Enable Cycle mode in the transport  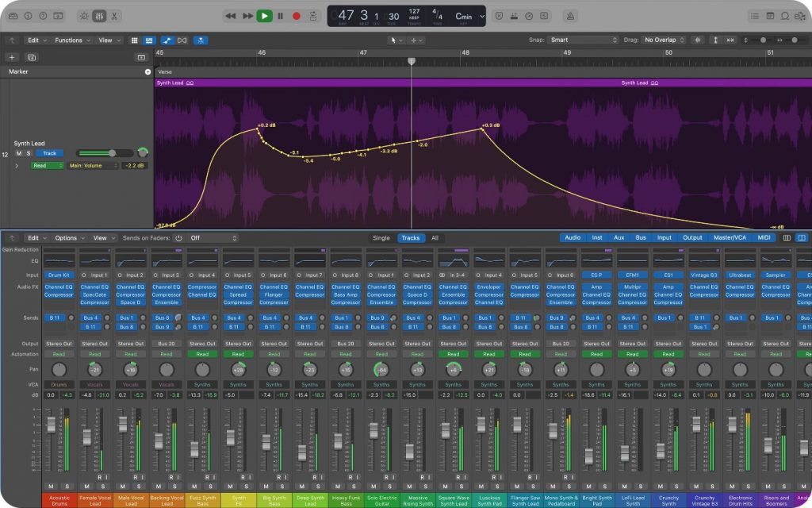[315, 16]
